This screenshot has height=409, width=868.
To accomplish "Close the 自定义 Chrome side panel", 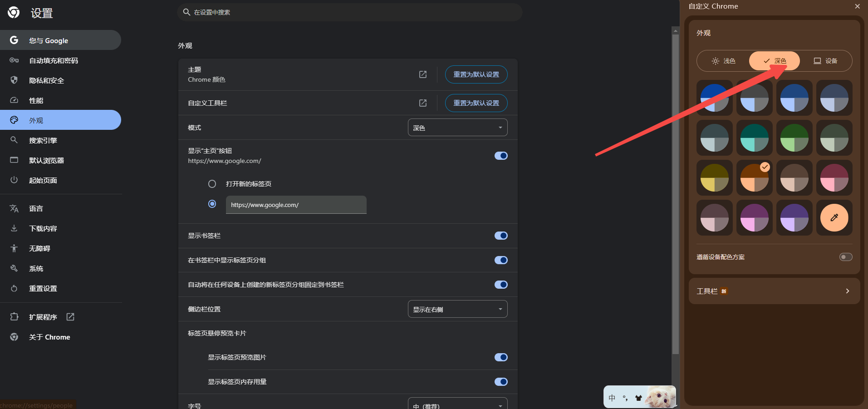I will [x=857, y=6].
